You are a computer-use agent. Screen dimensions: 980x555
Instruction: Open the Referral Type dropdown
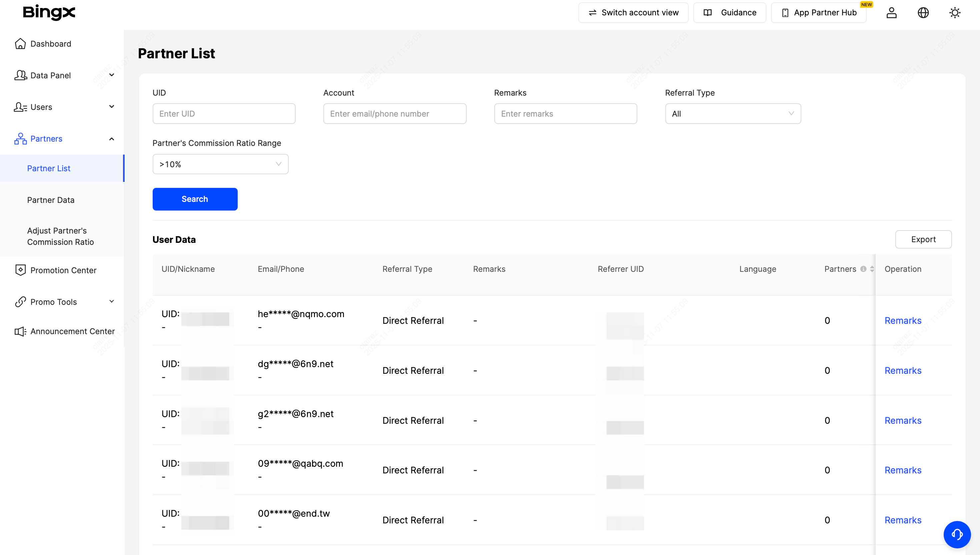click(733, 114)
